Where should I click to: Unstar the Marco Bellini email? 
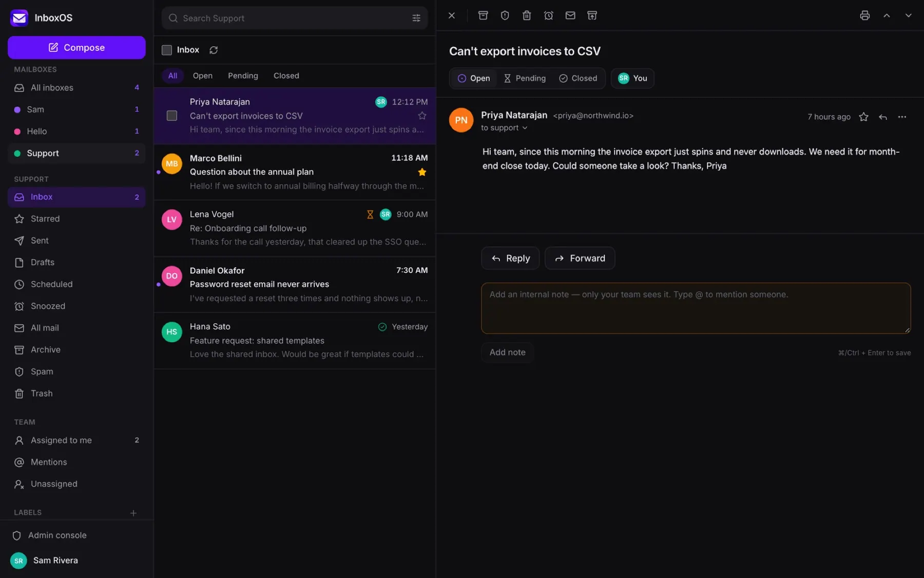pos(422,172)
